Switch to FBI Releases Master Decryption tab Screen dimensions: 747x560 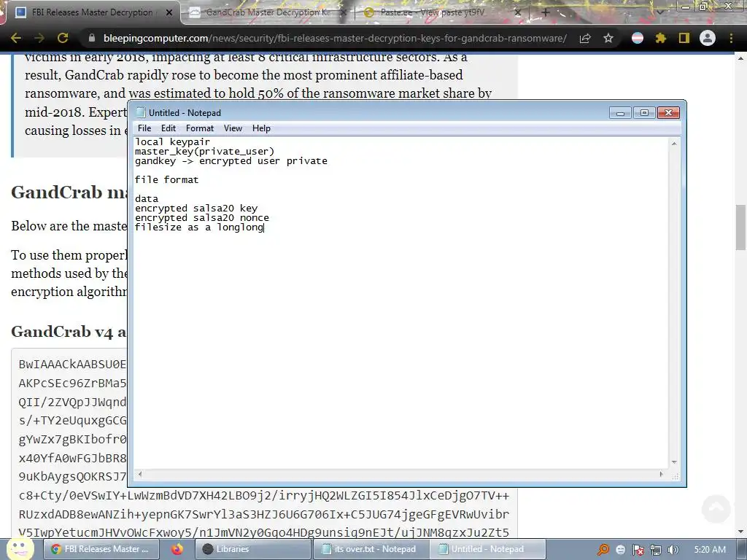92,13
